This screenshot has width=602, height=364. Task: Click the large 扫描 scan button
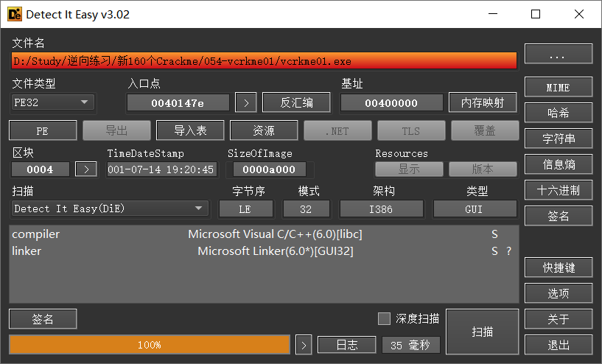click(x=482, y=332)
